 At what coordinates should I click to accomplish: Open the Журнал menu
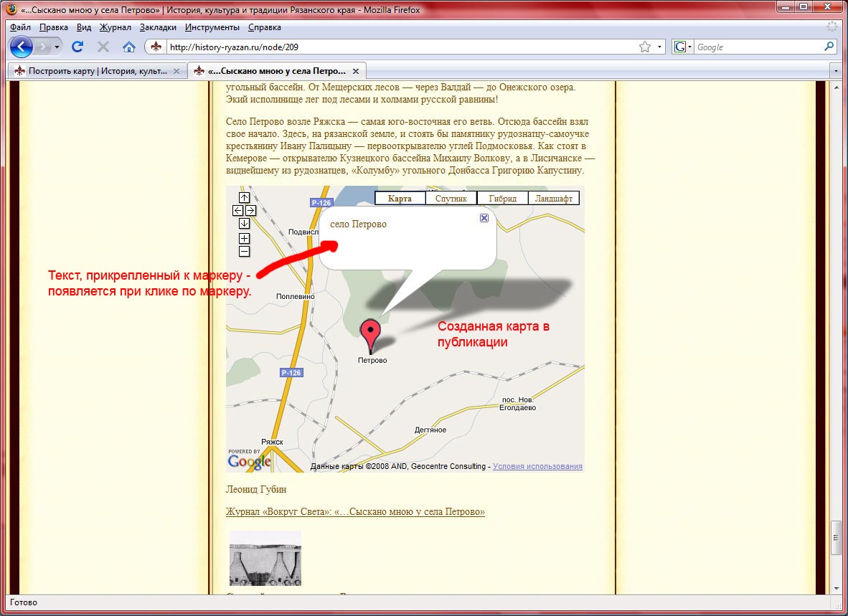116,27
